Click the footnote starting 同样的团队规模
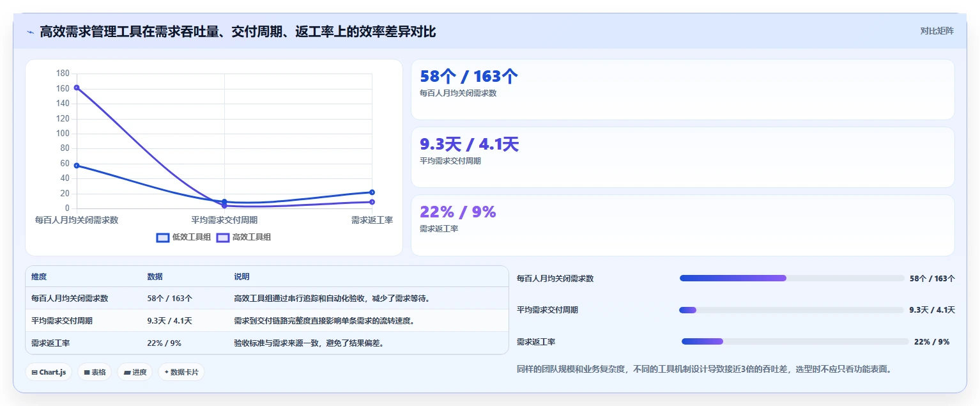This screenshot has height=406, width=980. click(x=704, y=369)
